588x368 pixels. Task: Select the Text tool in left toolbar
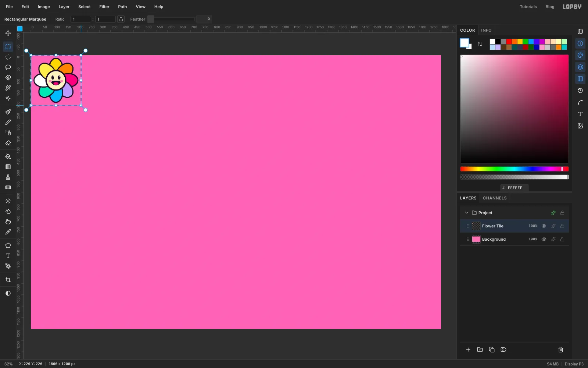pos(8,256)
